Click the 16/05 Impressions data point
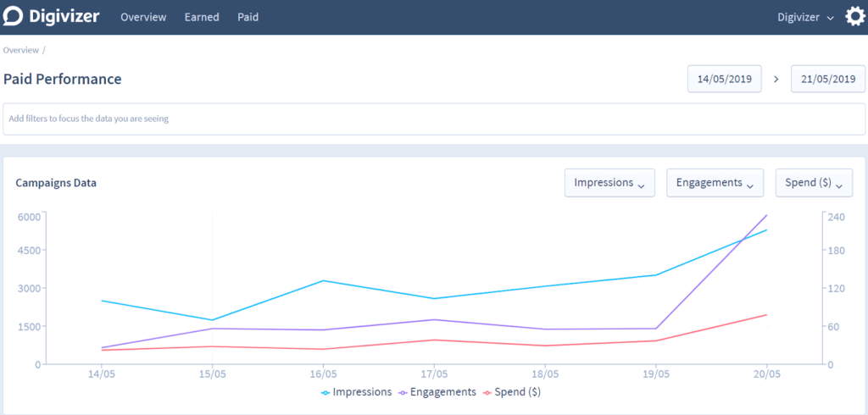 pos(323,280)
